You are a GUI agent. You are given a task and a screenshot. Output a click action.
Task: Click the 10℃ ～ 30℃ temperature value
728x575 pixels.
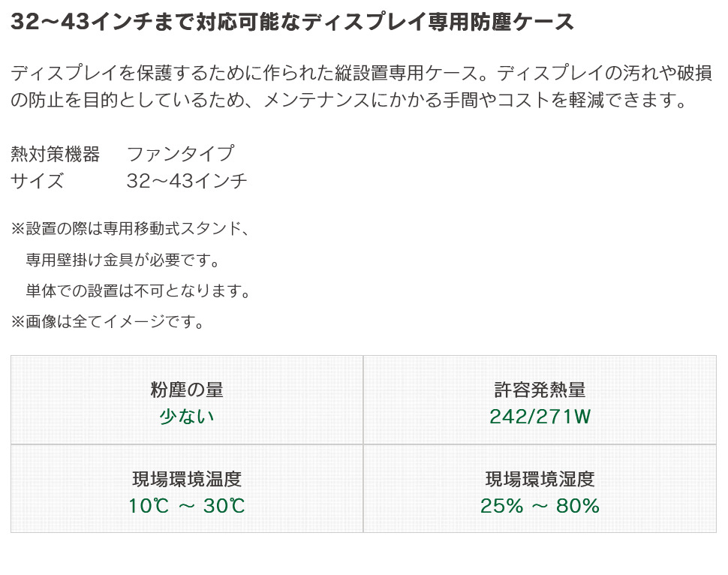(x=187, y=506)
